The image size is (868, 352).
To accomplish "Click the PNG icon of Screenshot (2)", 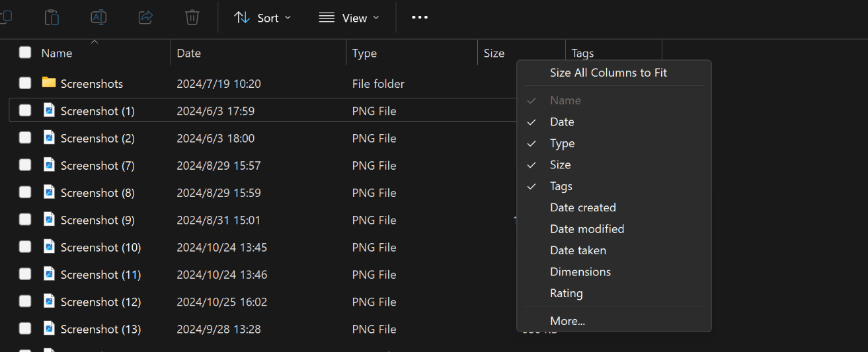I will click(x=48, y=137).
